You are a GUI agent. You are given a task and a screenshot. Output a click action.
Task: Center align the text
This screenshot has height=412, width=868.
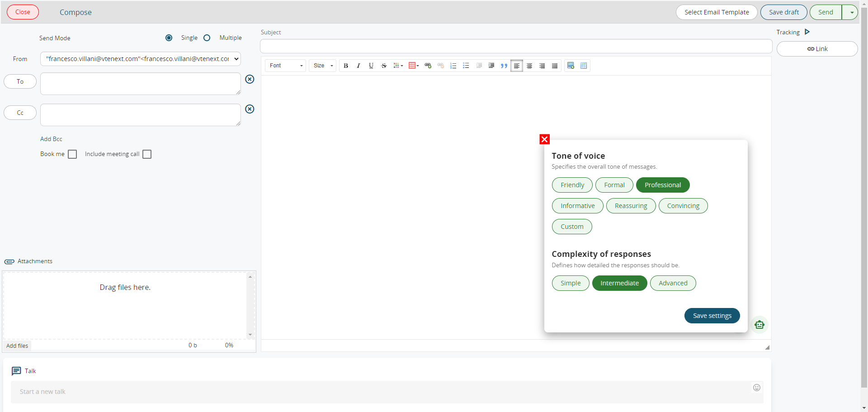coord(529,66)
